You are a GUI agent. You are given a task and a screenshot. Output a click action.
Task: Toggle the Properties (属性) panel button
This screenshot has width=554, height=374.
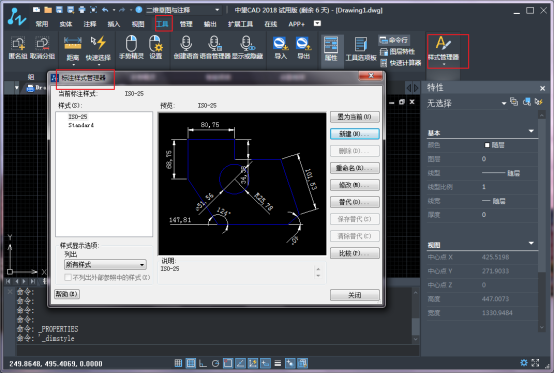pyautogui.click(x=331, y=49)
